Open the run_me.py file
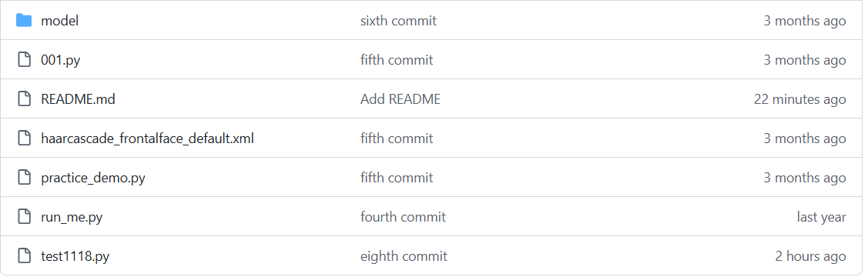868x277 pixels. click(72, 217)
